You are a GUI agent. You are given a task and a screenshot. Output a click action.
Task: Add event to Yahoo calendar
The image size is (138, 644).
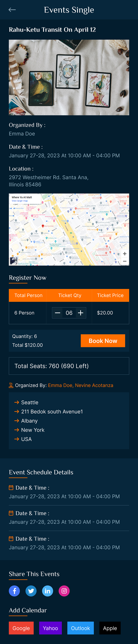pyautogui.click(x=50, y=628)
